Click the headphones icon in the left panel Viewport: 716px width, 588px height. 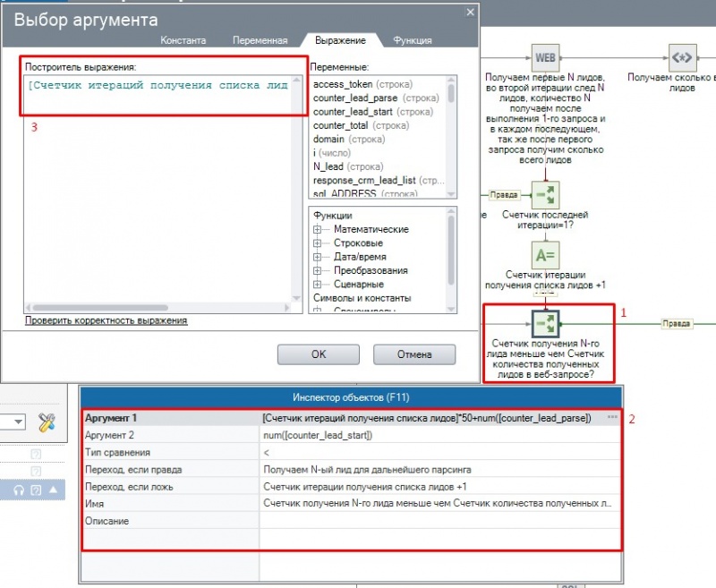tap(19, 490)
